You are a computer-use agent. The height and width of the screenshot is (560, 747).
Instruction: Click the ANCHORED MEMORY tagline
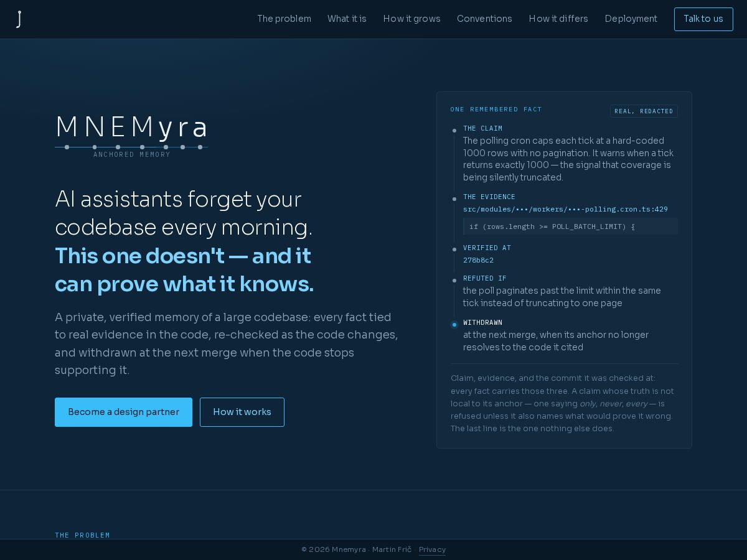tap(131, 154)
